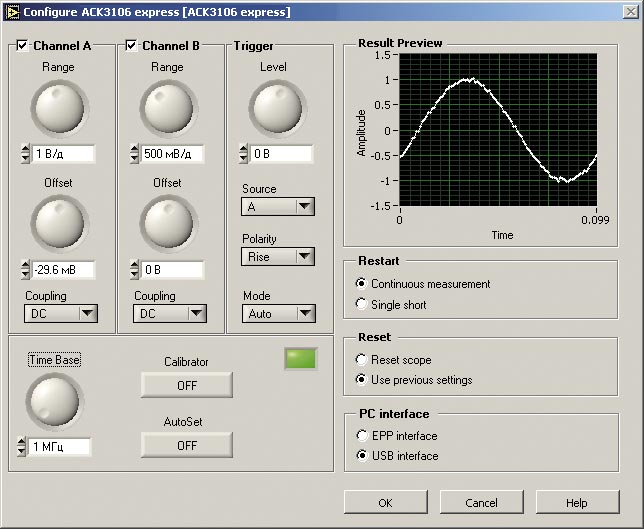Open the Trigger Source dropdown
644x529 pixels.
[278, 207]
